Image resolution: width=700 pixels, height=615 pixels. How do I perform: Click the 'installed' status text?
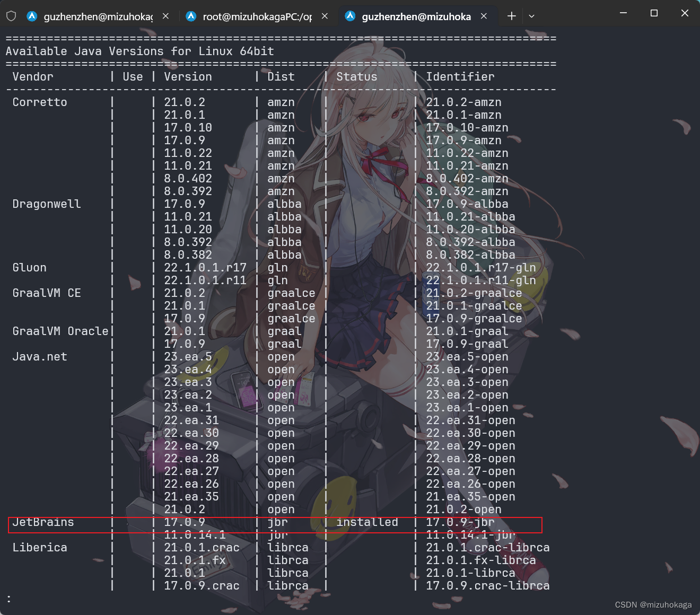(x=367, y=522)
